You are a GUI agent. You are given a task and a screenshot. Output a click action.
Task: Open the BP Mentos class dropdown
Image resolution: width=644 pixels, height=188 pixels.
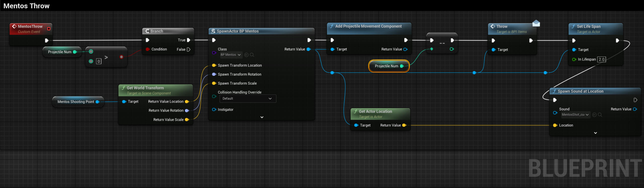click(231, 55)
